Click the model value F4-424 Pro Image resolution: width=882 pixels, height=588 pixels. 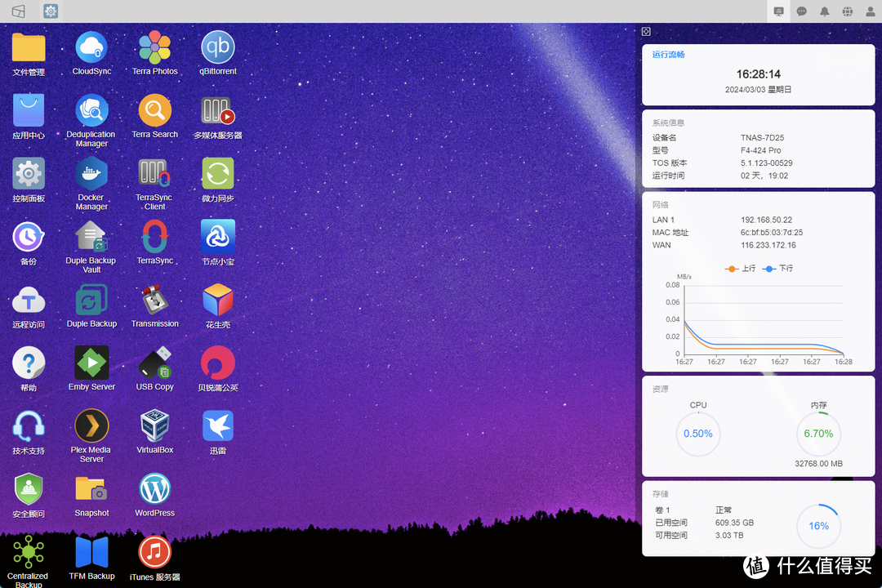760,150
